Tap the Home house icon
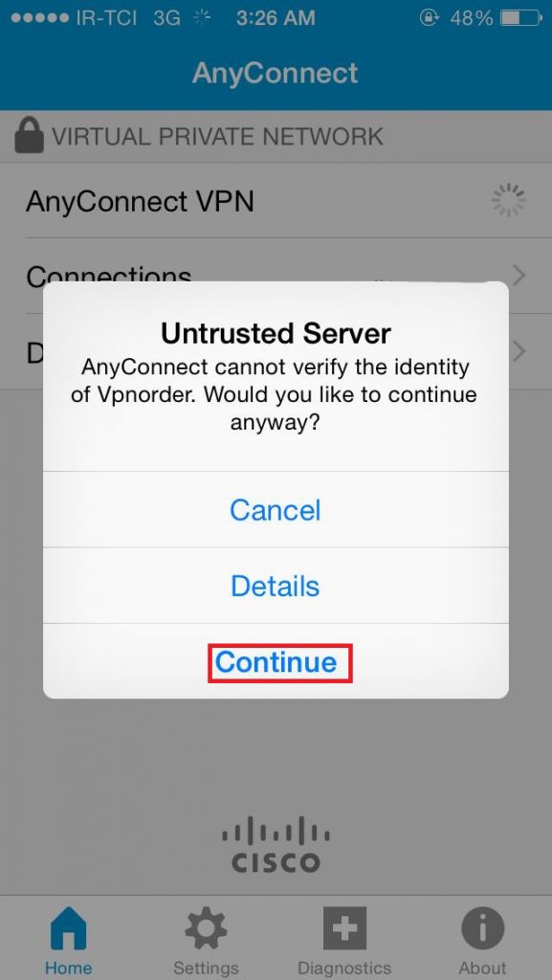Image resolution: width=552 pixels, height=980 pixels. pos(69,928)
